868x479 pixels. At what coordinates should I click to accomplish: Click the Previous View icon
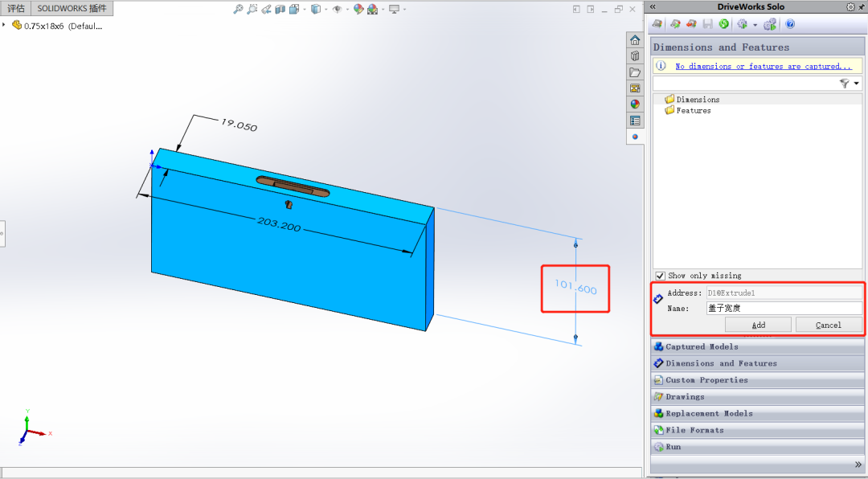pos(266,9)
